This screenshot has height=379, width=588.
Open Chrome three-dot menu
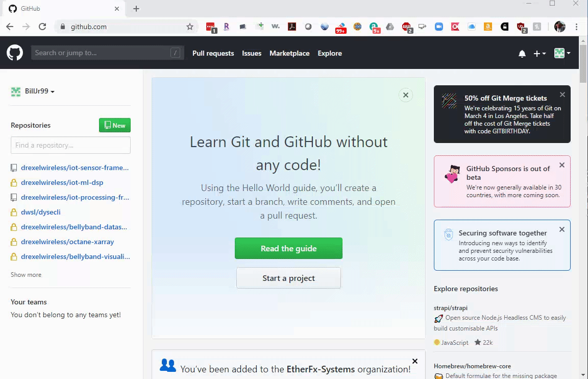(576, 27)
